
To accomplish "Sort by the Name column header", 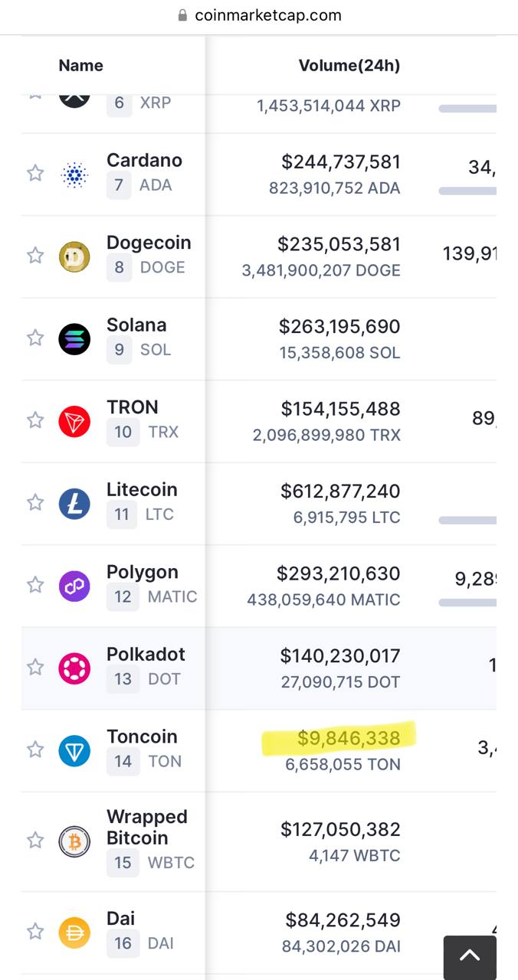I will point(80,66).
